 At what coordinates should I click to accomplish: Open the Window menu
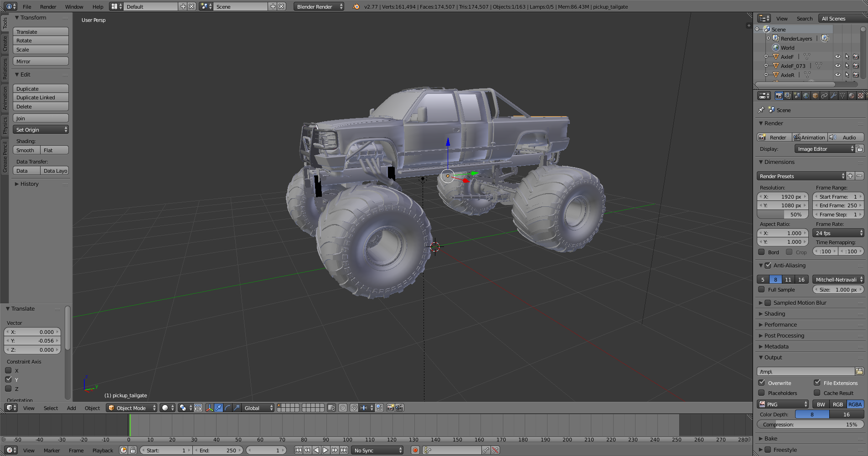point(74,6)
